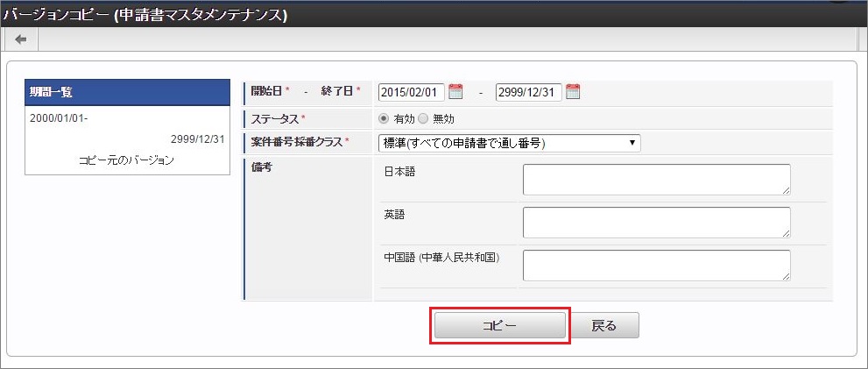Click the 案件番号採番クラス label
The height and width of the screenshot is (369, 868).
[x=297, y=142]
